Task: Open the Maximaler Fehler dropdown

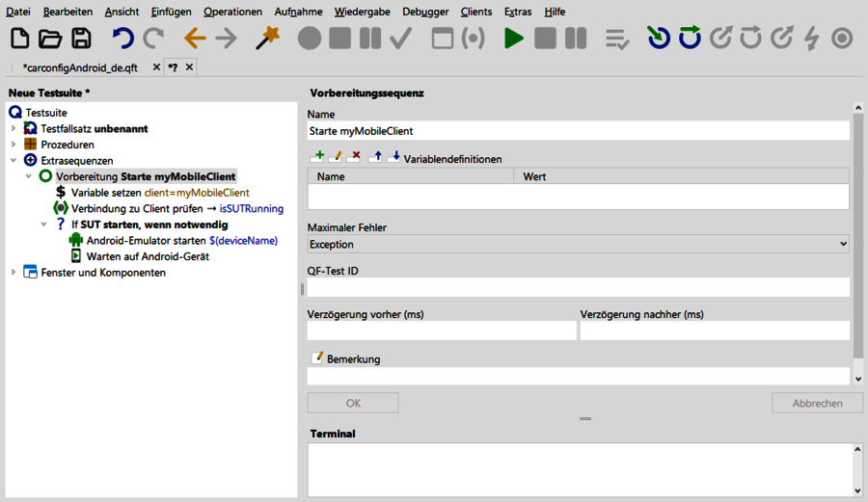Action: tap(578, 245)
